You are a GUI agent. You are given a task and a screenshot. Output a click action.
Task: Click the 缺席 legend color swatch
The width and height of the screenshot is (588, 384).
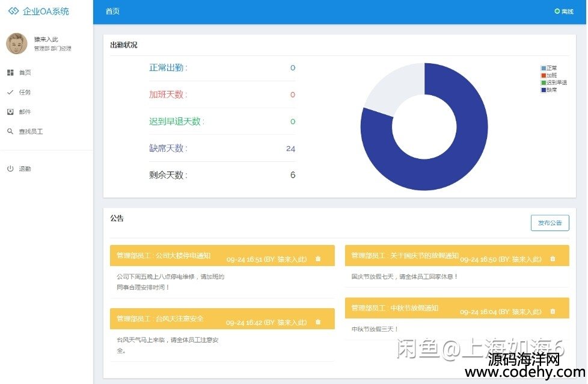(544, 90)
